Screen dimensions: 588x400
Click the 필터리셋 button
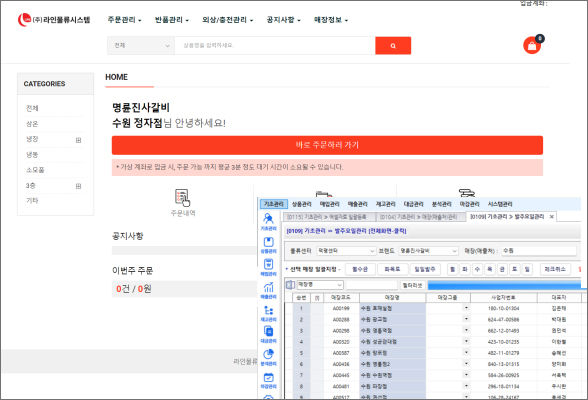(412, 285)
